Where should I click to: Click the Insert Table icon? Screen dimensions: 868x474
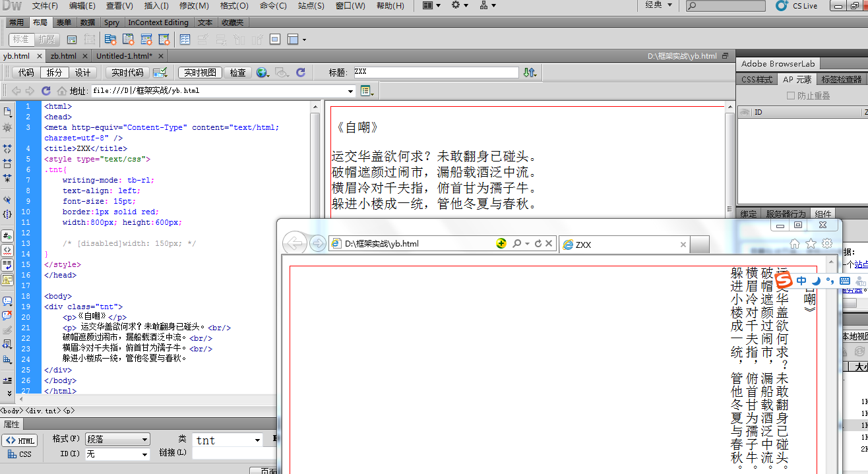185,40
